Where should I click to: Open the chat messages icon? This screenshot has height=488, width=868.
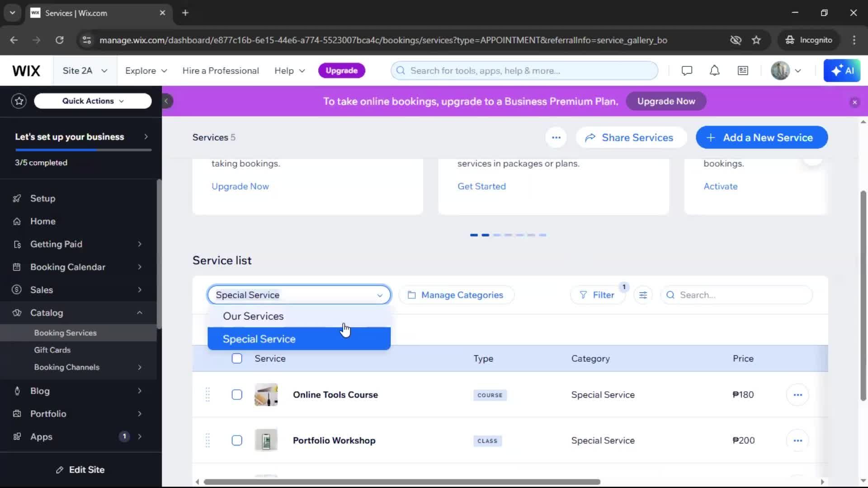coord(687,70)
